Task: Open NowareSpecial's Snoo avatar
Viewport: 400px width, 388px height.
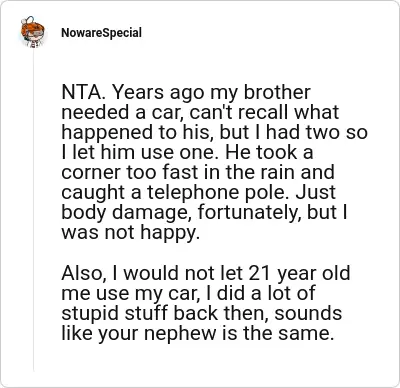Action: click(33, 32)
